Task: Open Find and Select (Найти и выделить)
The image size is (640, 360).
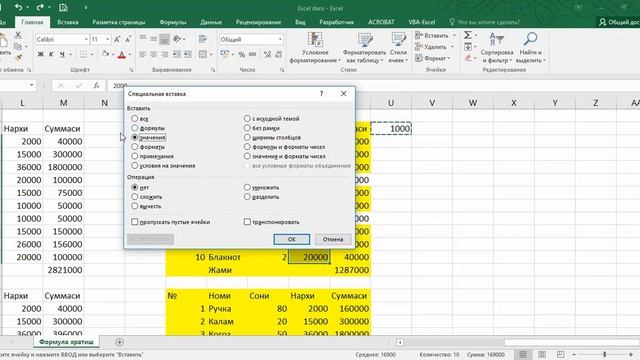Action: tap(530, 48)
